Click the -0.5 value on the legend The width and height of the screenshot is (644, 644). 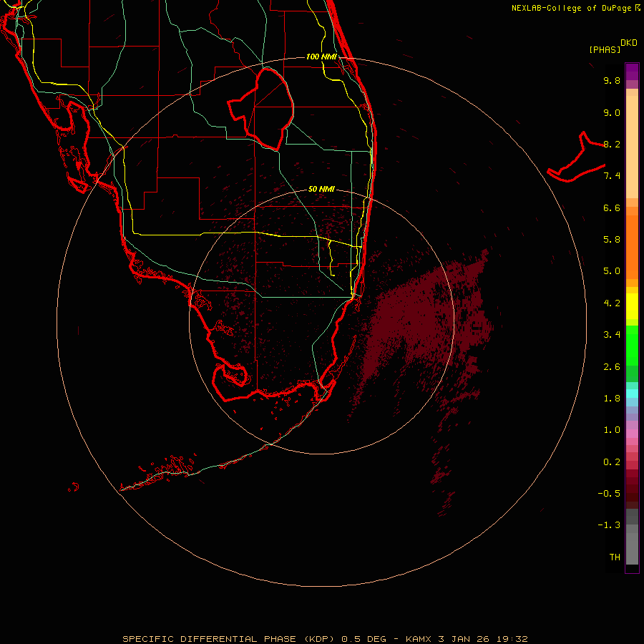pyautogui.click(x=609, y=494)
